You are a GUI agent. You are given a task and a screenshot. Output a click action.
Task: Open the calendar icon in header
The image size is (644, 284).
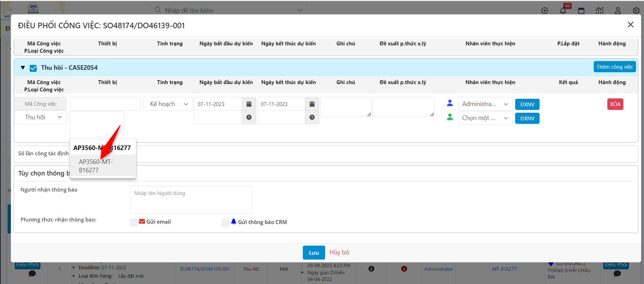(581, 10)
